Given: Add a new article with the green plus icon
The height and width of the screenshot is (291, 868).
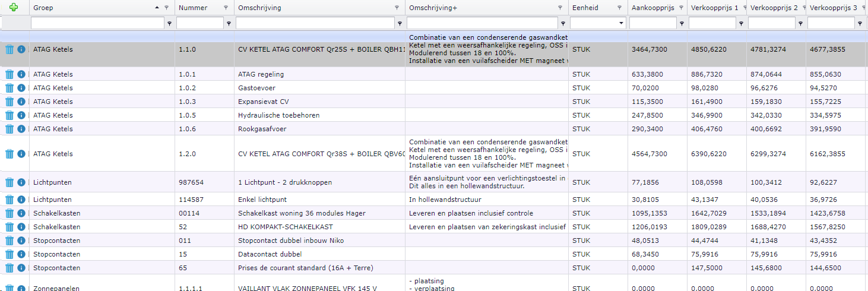Looking at the screenshot, I should click(14, 7).
